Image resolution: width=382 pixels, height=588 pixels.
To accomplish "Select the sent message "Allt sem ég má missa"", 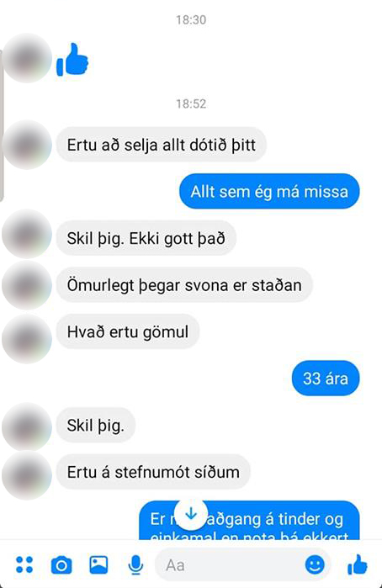I will tap(269, 191).
